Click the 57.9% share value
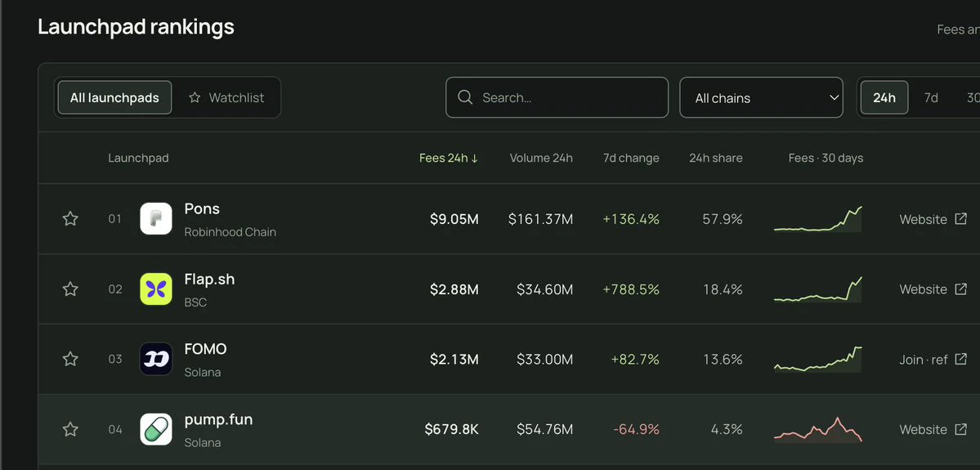The width and height of the screenshot is (980, 470). click(x=723, y=219)
